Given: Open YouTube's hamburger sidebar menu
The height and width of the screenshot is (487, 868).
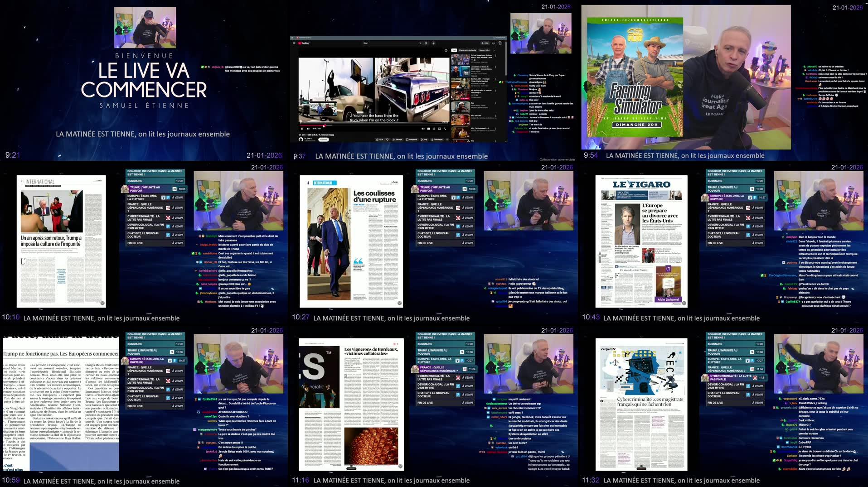Looking at the screenshot, I should pos(294,43).
